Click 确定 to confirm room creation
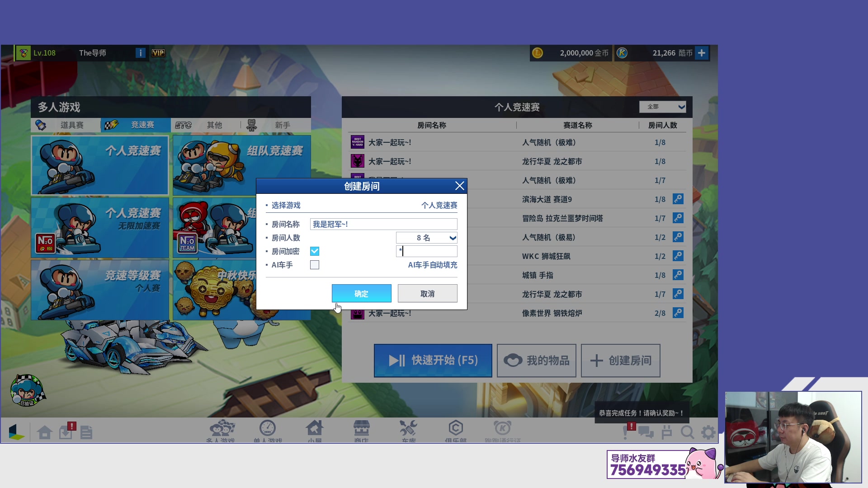This screenshot has height=488, width=868. (362, 293)
